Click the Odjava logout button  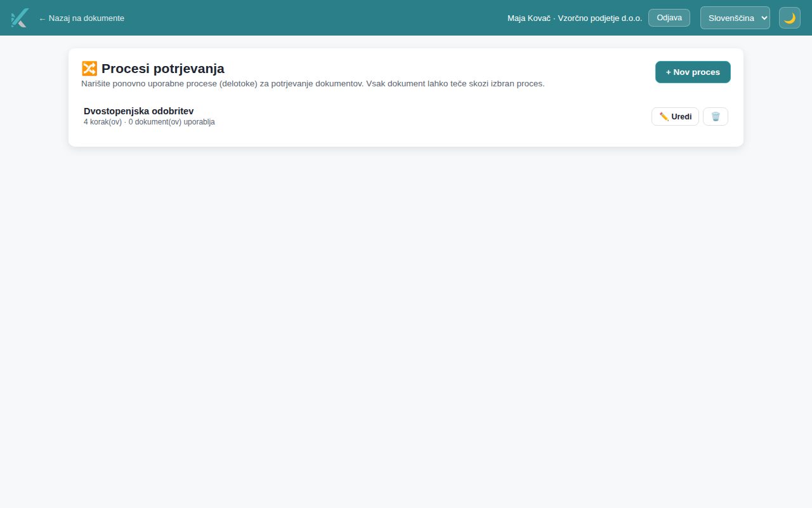(669, 18)
